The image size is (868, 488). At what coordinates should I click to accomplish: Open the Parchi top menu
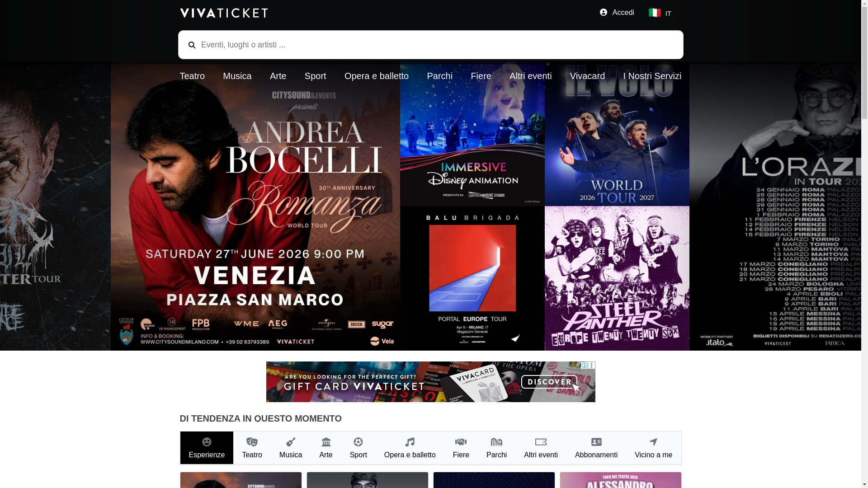(440, 76)
